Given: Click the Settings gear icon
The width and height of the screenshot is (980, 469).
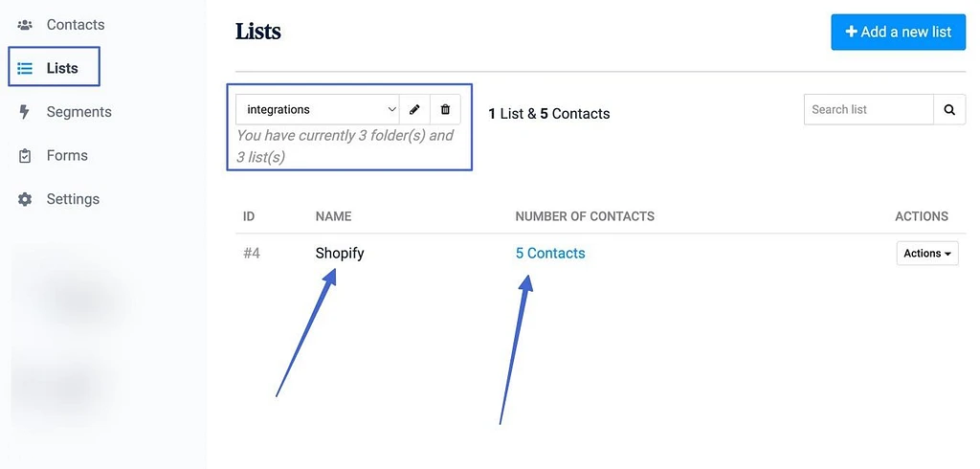Looking at the screenshot, I should click(x=24, y=199).
